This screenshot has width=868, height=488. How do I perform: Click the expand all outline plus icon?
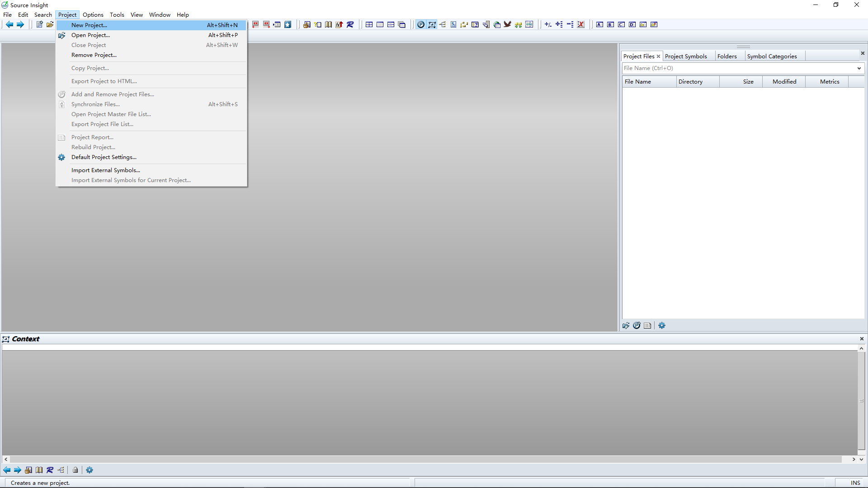pyautogui.click(x=559, y=24)
